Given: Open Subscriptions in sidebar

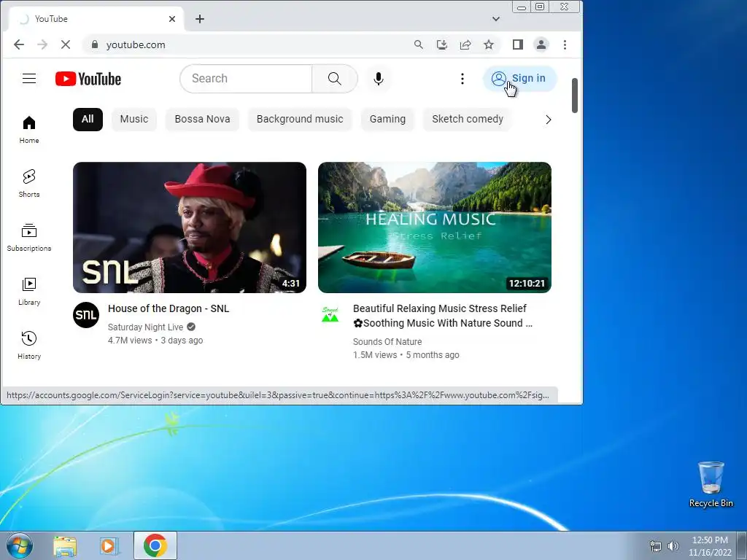Looking at the screenshot, I should click(29, 237).
